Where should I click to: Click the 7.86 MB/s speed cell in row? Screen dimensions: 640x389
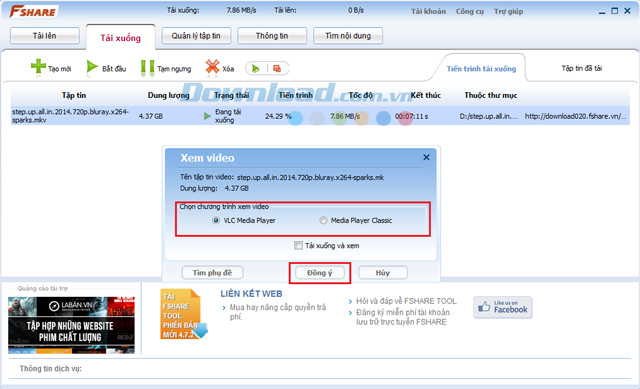(345, 116)
